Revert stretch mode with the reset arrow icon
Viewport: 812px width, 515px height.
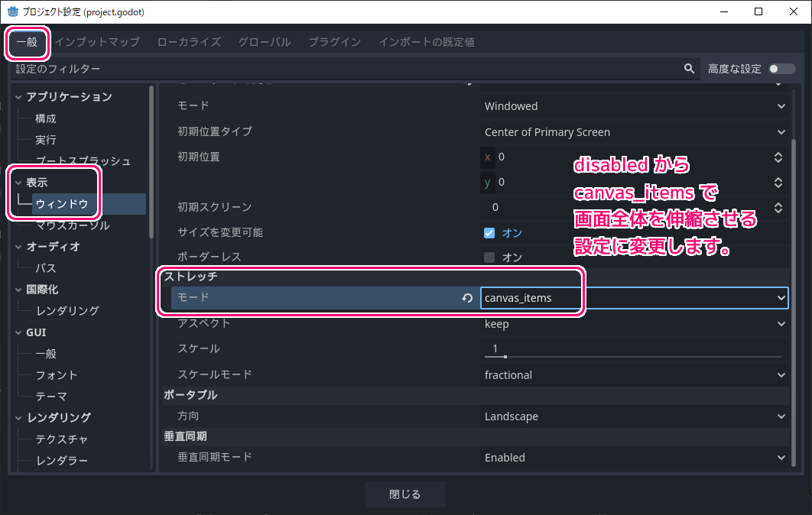pos(467,298)
